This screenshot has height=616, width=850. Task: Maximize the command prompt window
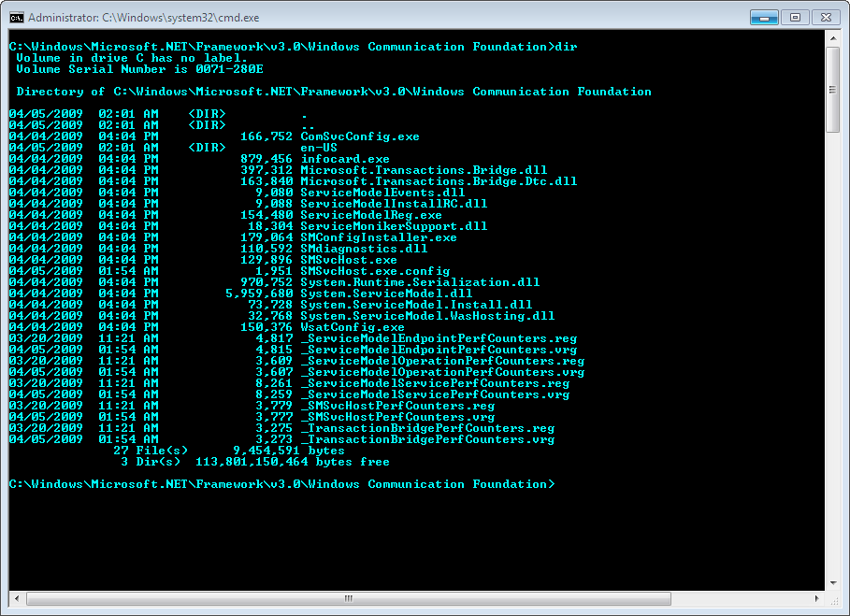coord(795,18)
